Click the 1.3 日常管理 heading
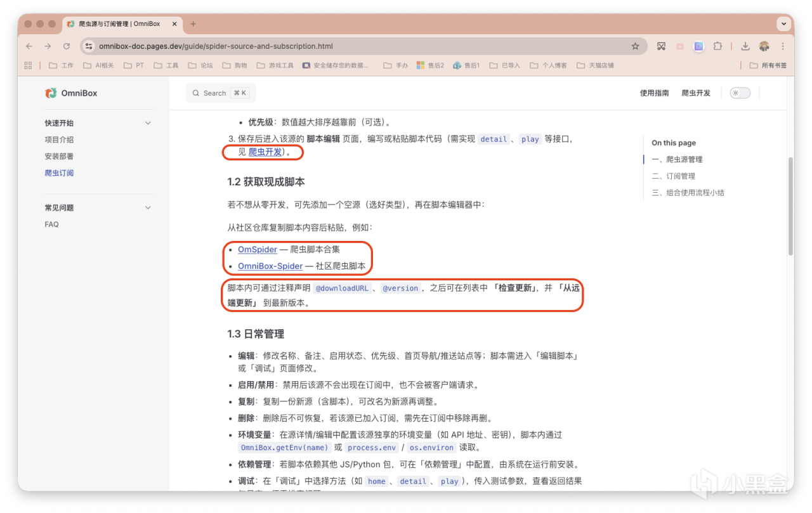Viewport: 812px width, 513px height. [256, 334]
